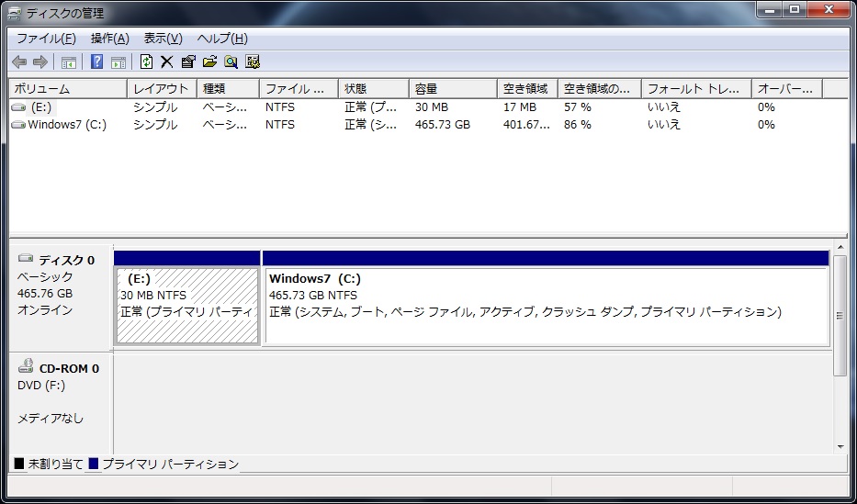This screenshot has height=504, width=857.
Task: Select the Windows7 (C:) partition block
Action: coord(546,305)
